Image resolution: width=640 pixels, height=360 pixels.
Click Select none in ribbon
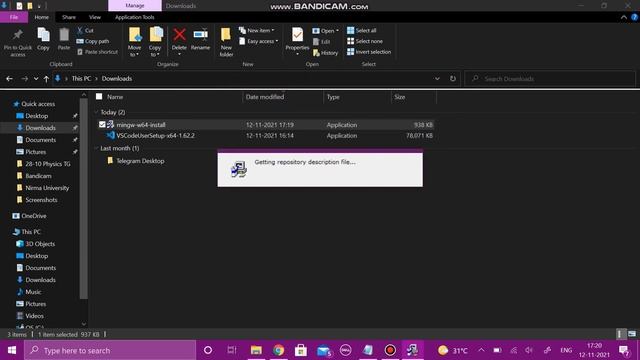pyautogui.click(x=365, y=41)
